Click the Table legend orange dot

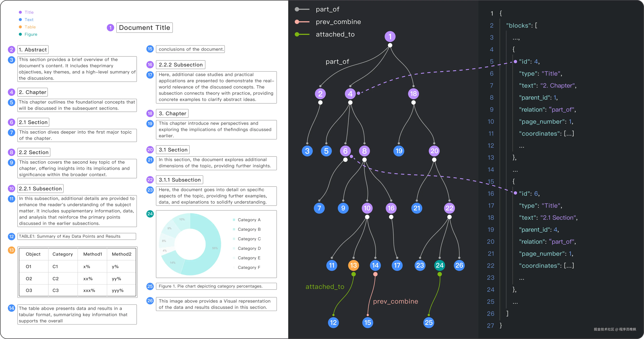pyautogui.click(x=20, y=27)
